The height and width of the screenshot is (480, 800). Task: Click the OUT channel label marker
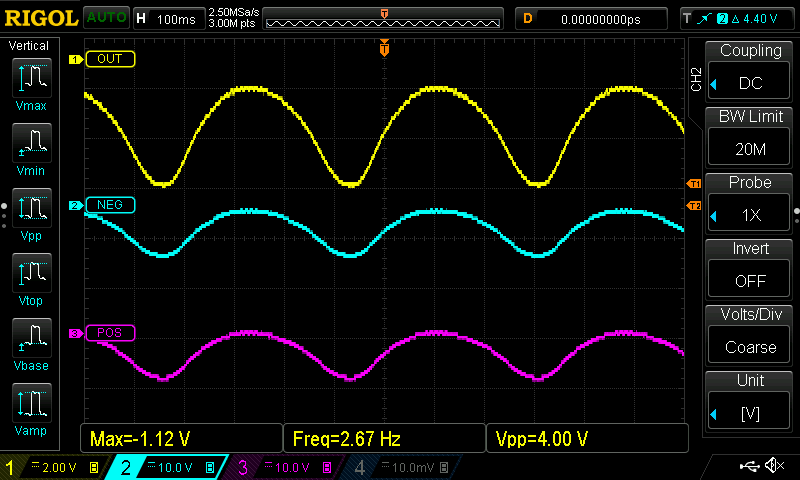109,59
